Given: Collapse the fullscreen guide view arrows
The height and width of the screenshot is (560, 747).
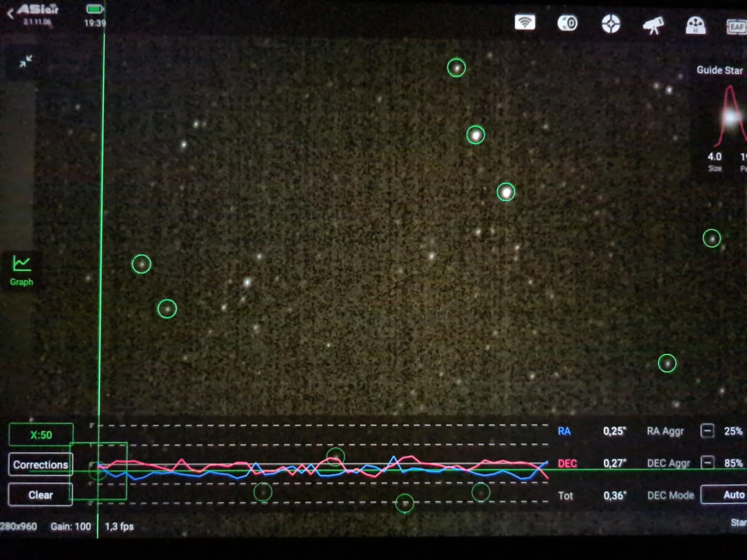Looking at the screenshot, I should pyautogui.click(x=26, y=61).
